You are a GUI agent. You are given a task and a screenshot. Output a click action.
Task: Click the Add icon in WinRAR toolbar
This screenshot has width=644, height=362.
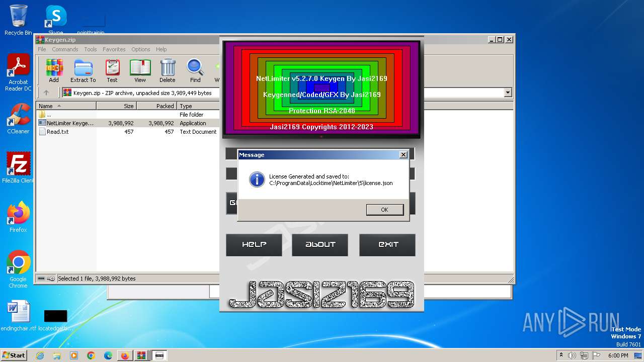[54, 71]
